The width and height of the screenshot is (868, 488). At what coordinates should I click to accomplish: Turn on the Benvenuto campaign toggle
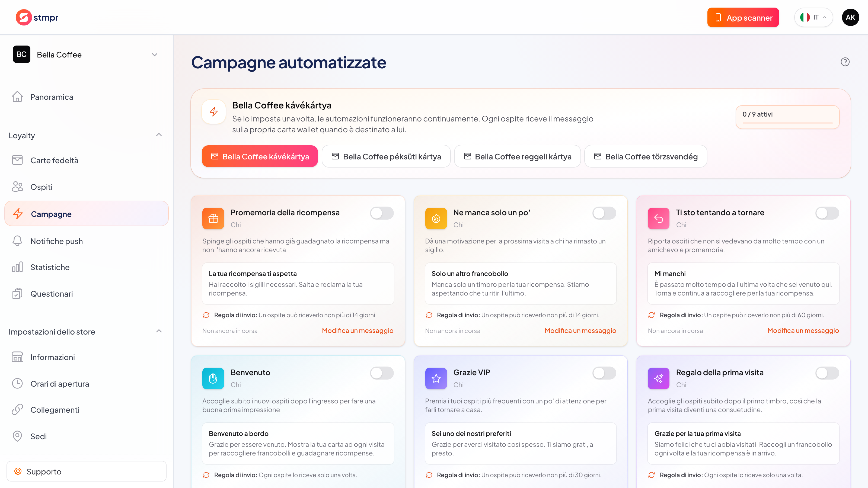click(x=382, y=373)
